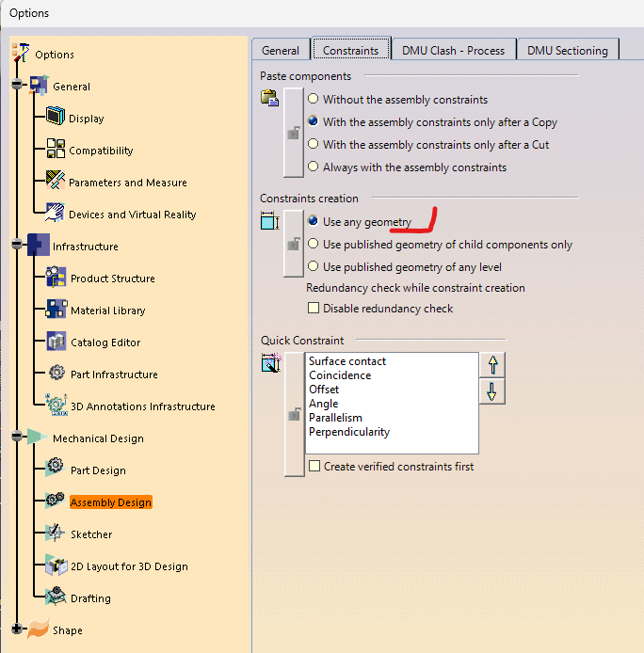Click the Material Library icon
This screenshot has width=644, height=653.
(56, 310)
